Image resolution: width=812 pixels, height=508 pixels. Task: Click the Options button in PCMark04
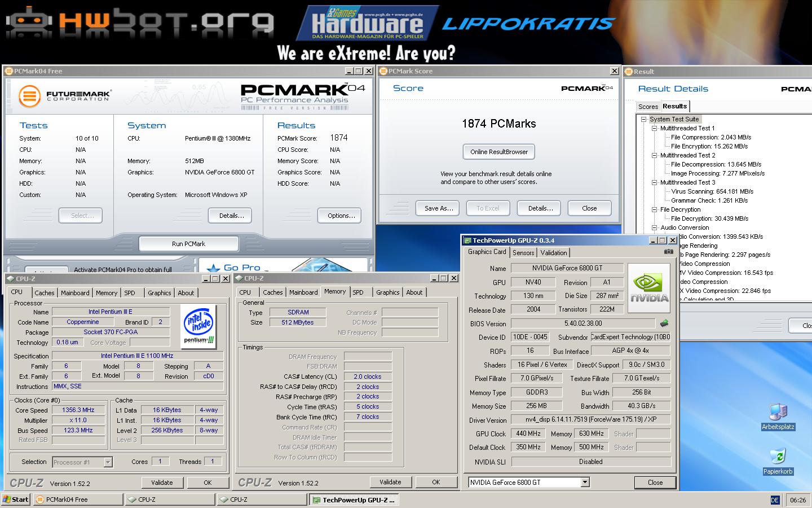coord(340,216)
